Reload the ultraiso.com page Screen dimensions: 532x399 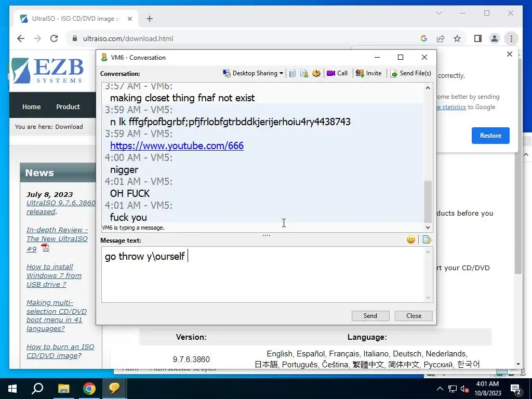[x=54, y=38]
